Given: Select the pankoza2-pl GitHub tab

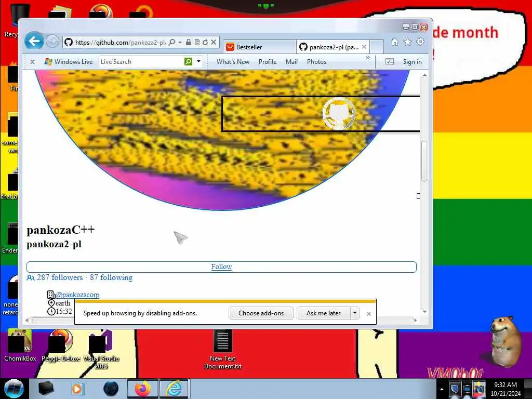Looking at the screenshot, I should coord(329,47).
